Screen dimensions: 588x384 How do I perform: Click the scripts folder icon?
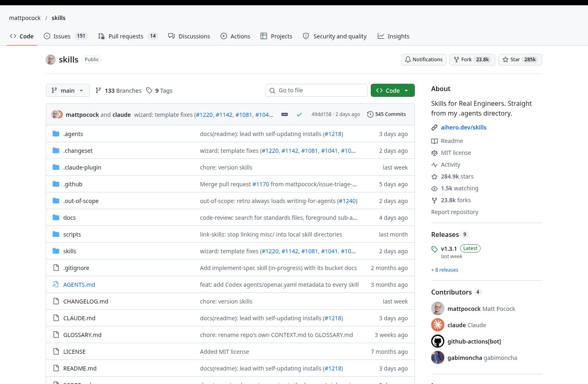56,234
